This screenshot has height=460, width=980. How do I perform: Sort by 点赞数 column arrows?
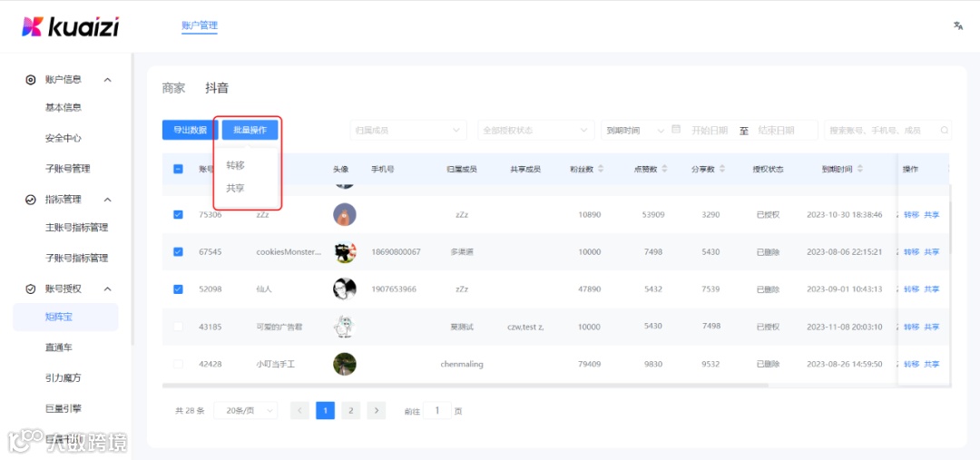coord(664,169)
